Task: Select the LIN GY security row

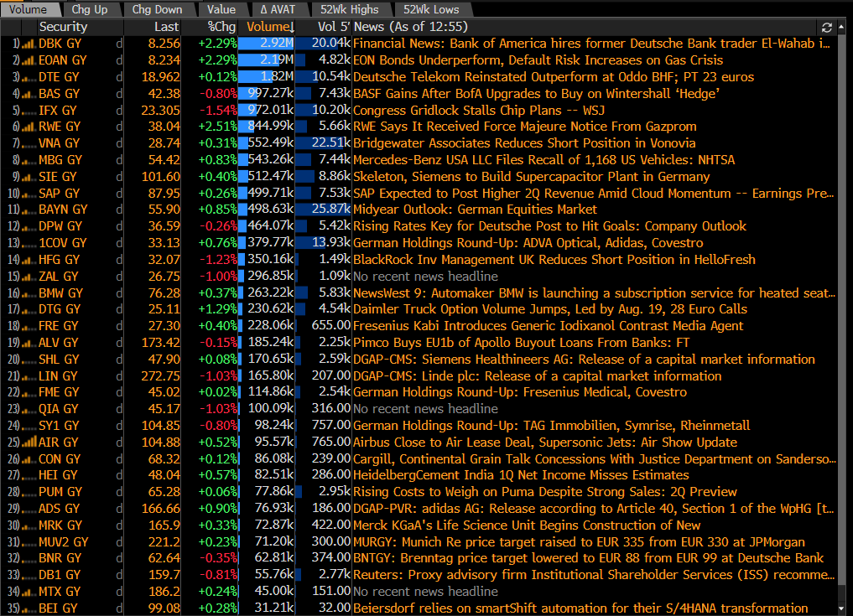Action: coord(419,376)
